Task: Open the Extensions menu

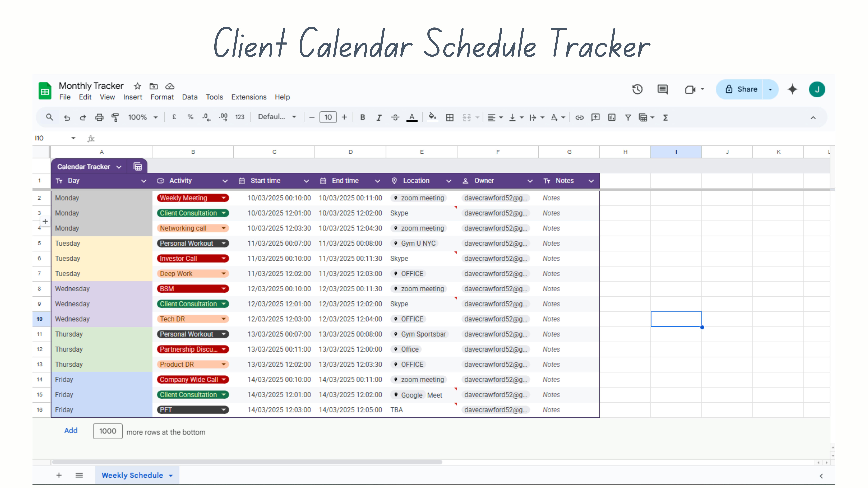Action: point(249,97)
